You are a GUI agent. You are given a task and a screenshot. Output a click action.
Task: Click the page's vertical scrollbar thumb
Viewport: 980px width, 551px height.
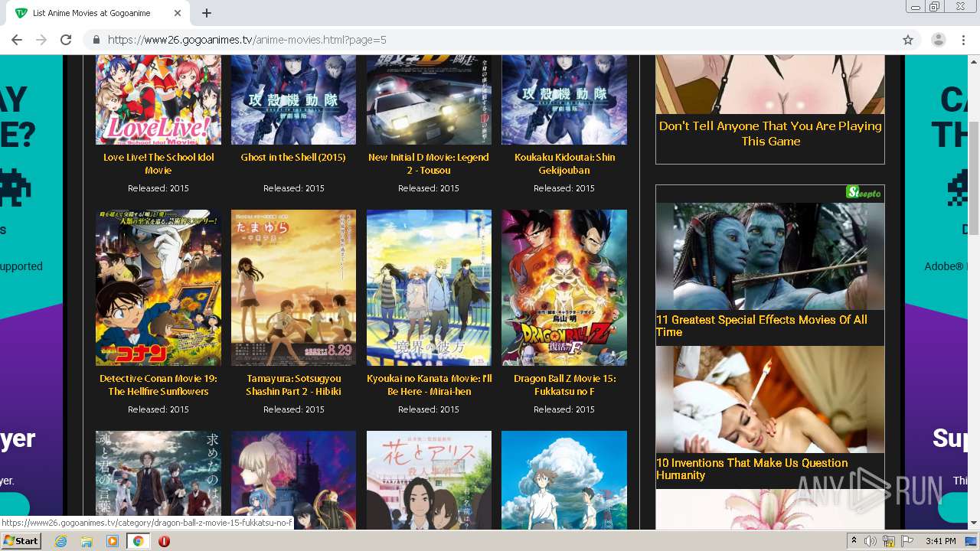click(x=974, y=178)
